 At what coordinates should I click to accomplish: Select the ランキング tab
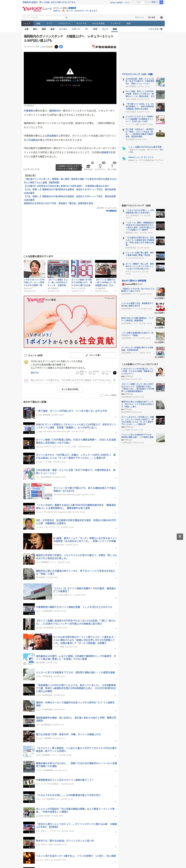[x=116, y=24]
